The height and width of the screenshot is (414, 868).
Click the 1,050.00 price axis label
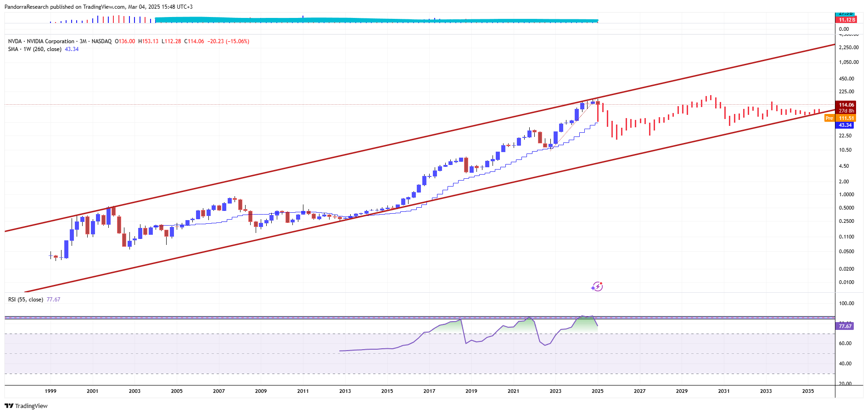pyautogui.click(x=848, y=62)
